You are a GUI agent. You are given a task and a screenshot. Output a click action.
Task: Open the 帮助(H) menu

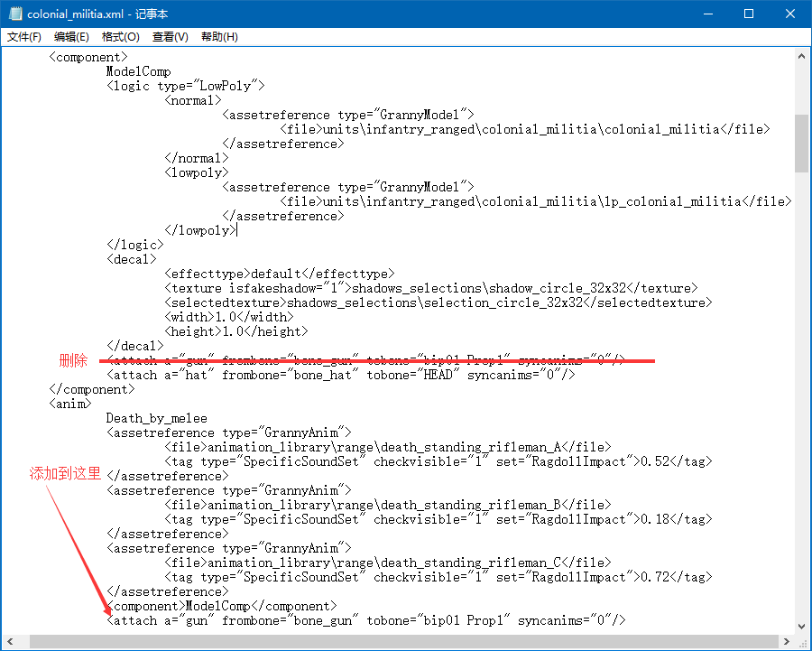(x=219, y=37)
